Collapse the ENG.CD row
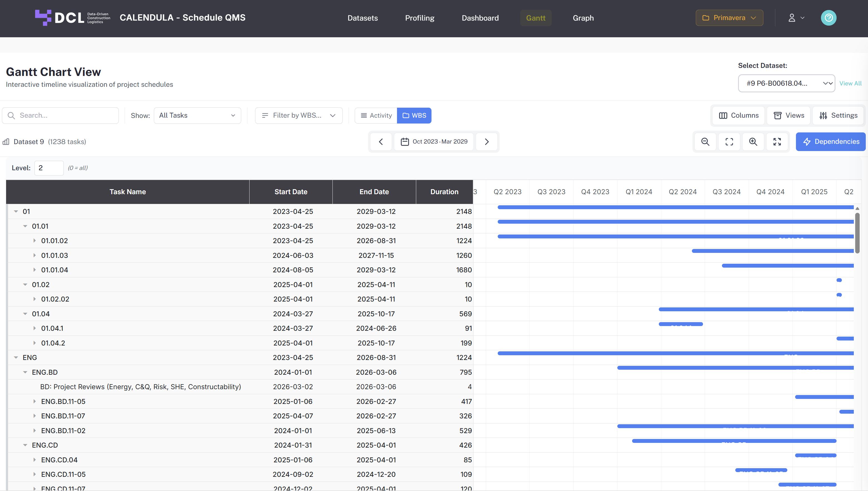868x491 pixels. pos(25,445)
